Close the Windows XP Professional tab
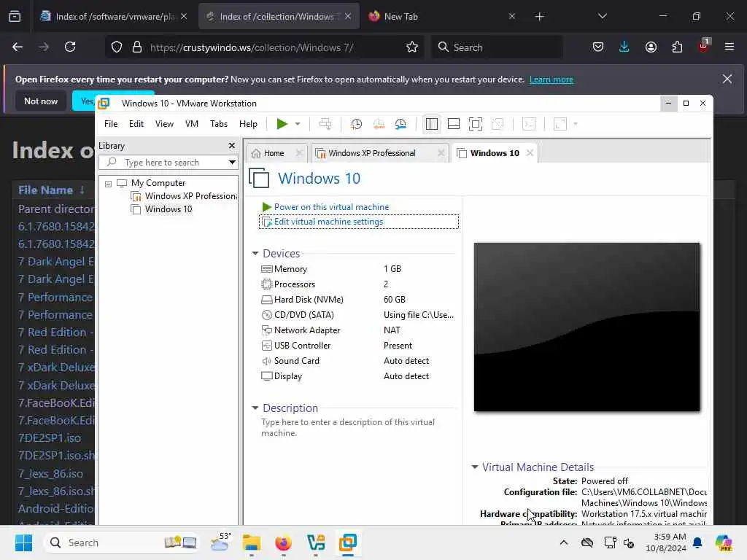This screenshot has height=560, width=747. pyautogui.click(x=441, y=153)
